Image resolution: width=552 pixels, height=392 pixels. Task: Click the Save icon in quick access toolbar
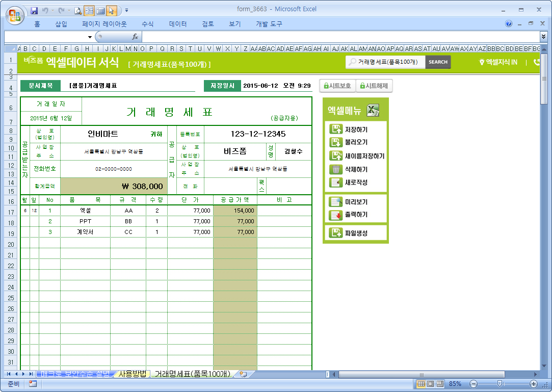tap(34, 10)
